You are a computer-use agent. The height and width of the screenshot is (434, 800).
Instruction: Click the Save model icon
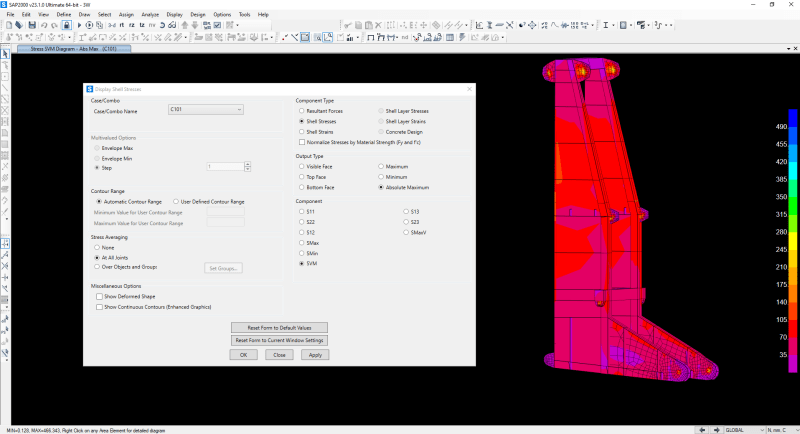[33, 25]
